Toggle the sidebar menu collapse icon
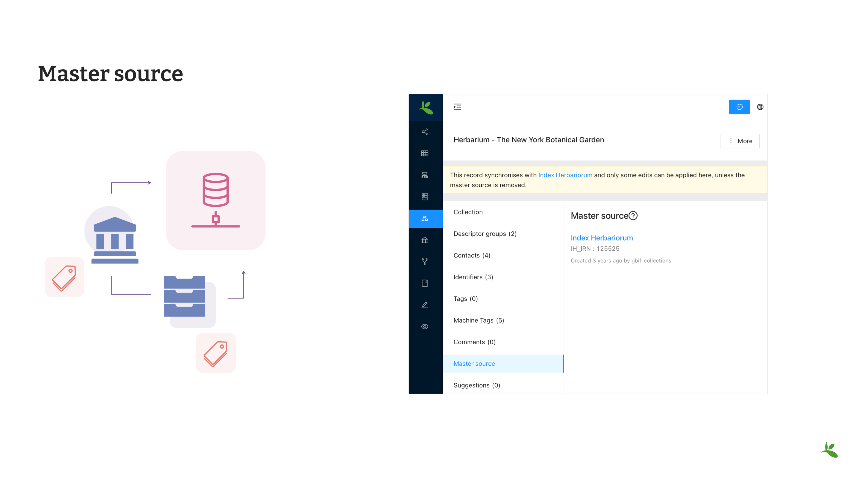The image size is (868, 488). point(457,107)
